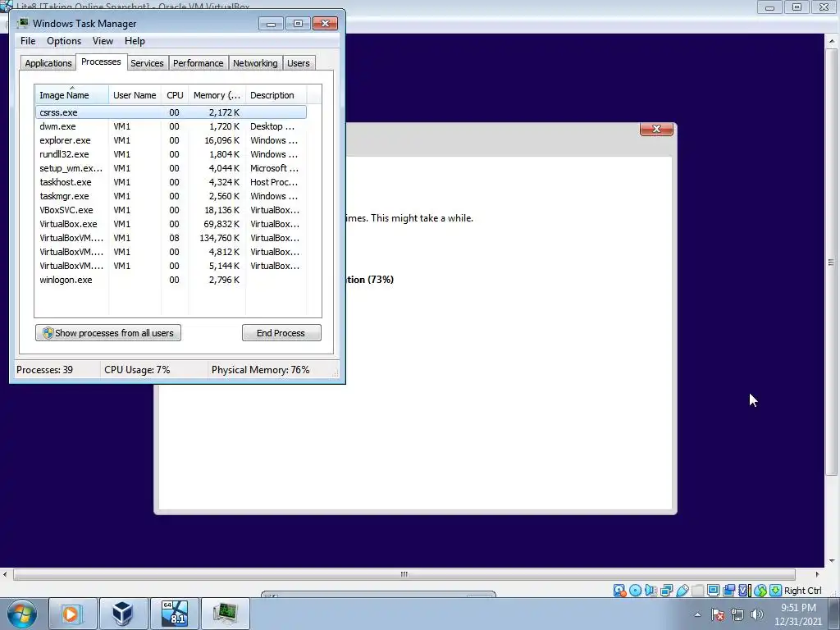The height and width of the screenshot is (630, 840).
Task: Select VirtualBoxVM process using 5,144 K
Action: click(171, 266)
